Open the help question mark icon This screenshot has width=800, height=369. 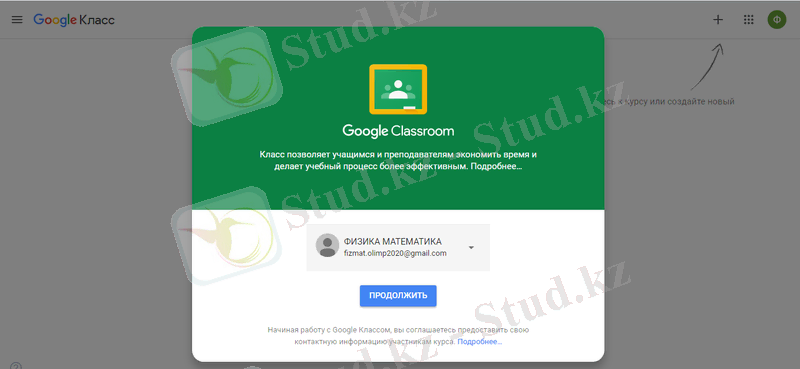[16, 366]
